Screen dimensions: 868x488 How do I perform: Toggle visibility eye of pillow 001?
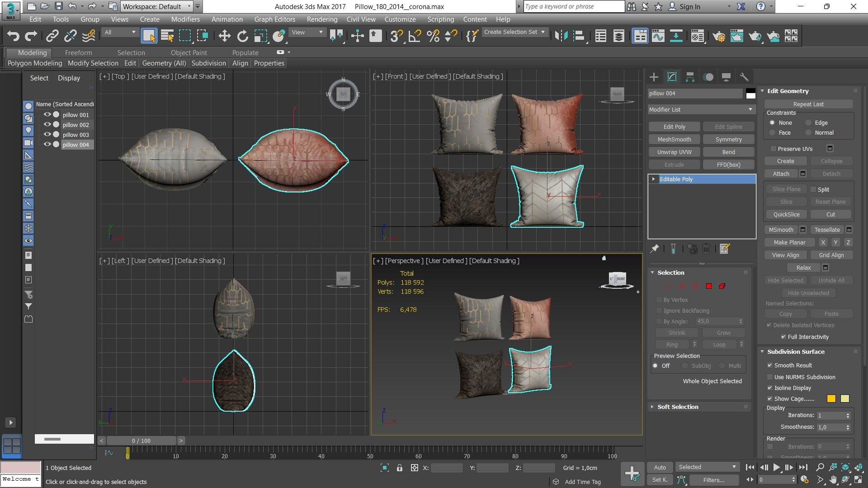tap(47, 115)
